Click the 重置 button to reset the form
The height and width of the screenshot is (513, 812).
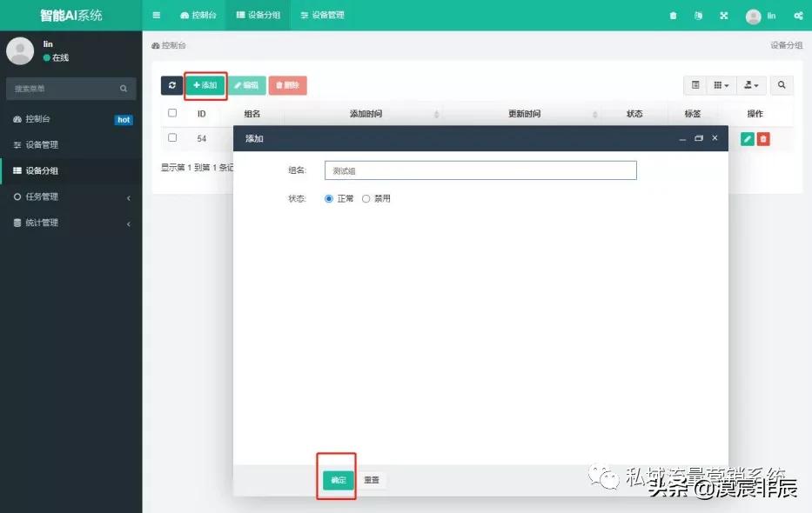coord(372,479)
